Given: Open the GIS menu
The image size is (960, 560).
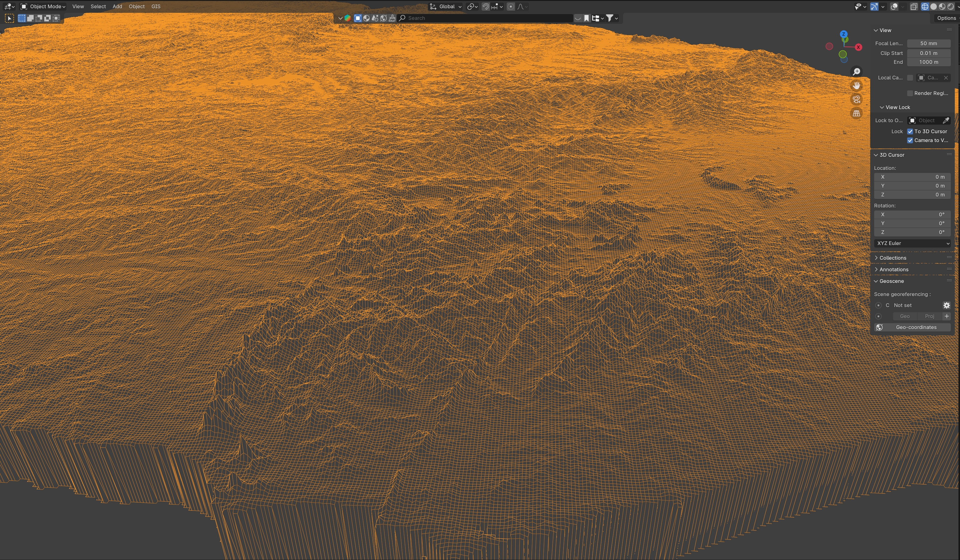Looking at the screenshot, I should point(156,6).
